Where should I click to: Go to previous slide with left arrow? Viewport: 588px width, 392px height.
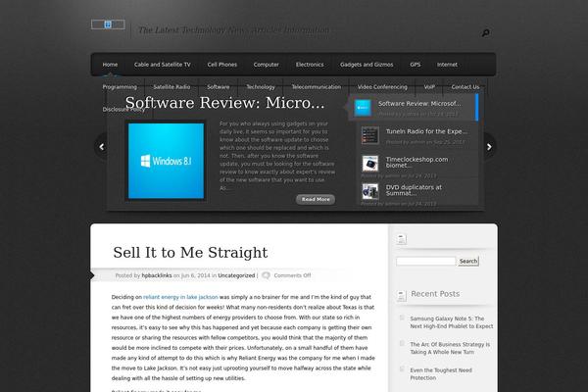click(101, 147)
